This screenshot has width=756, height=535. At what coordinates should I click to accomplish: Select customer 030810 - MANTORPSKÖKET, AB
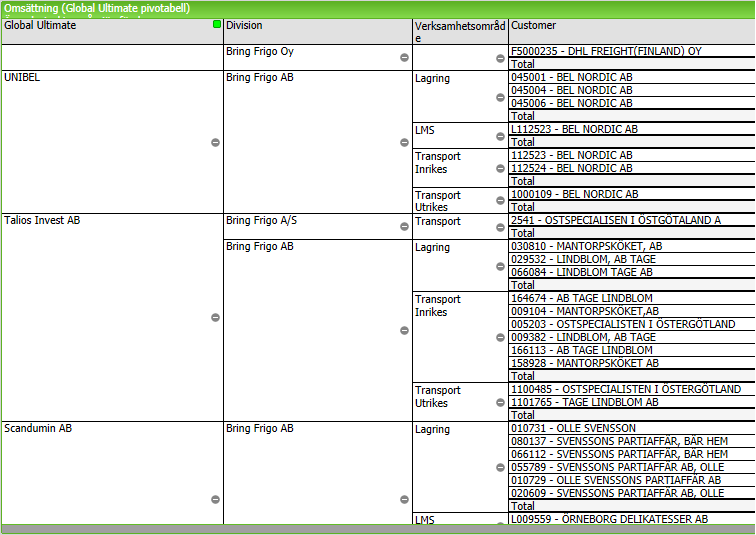[x=632, y=246]
